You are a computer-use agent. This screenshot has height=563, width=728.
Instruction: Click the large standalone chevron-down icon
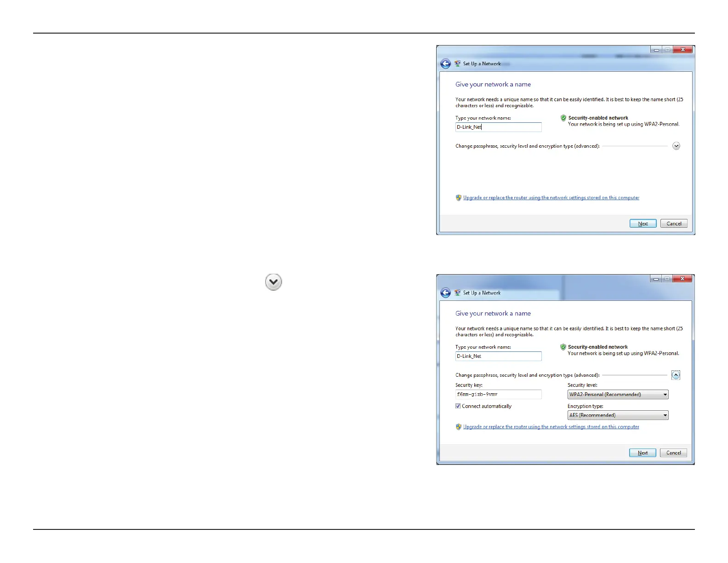click(x=273, y=282)
